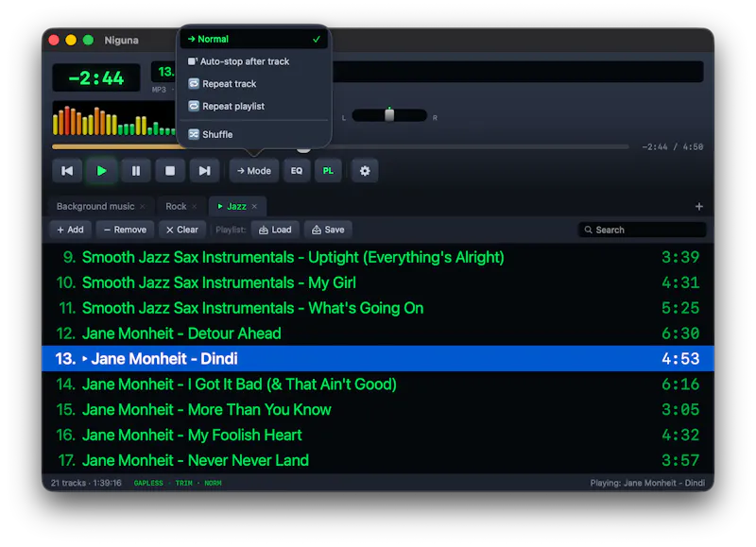Switch to the Rock playlist tab
The width and height of the screenshot is (756, 547).
pos(176,206)
